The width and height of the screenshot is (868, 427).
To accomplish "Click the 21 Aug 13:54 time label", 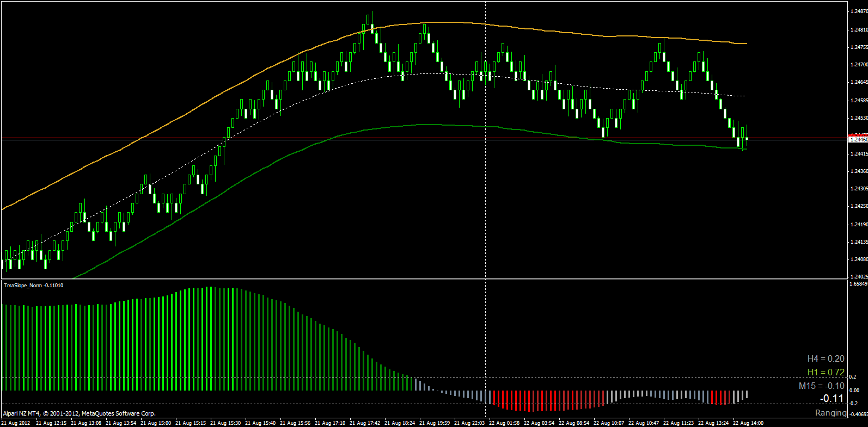I will (x=121, y=423).
